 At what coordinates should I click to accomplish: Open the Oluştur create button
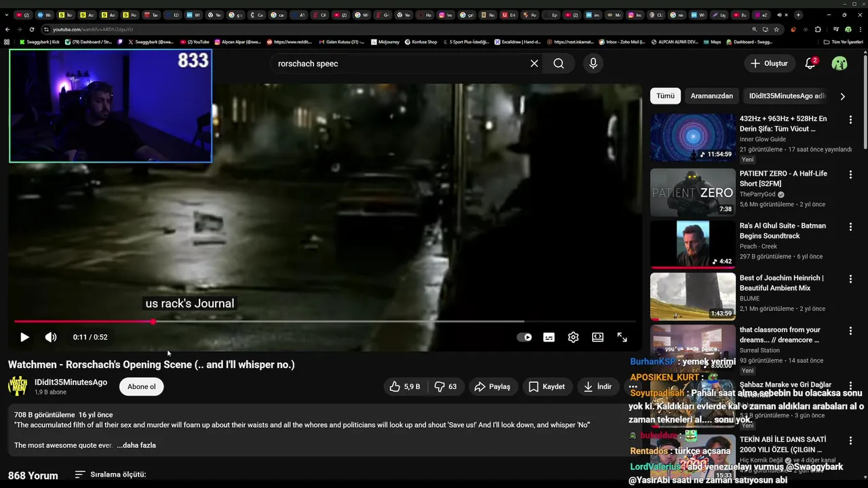click(x=770, y=63)
